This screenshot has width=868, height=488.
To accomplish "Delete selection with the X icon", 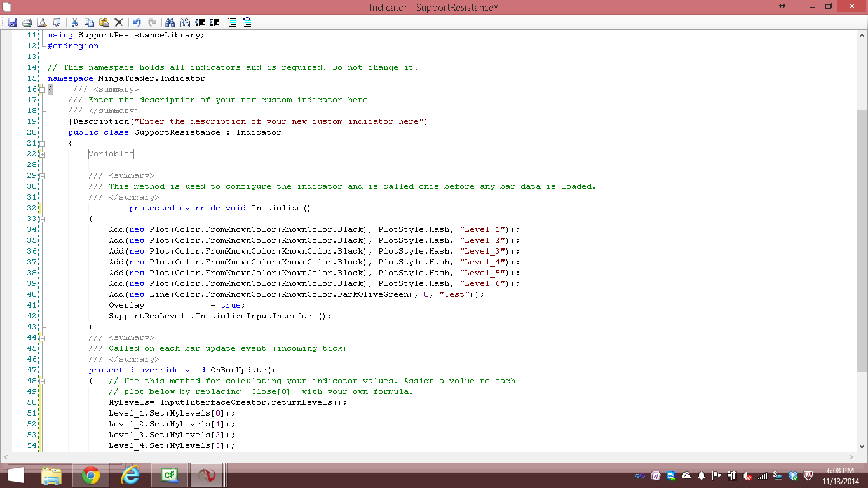I will [x=119, y=22].
